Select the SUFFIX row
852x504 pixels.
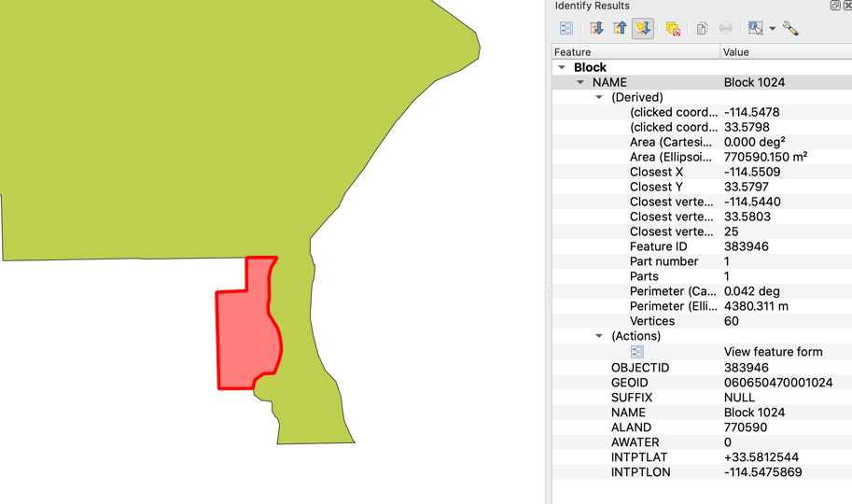[702, 398]
